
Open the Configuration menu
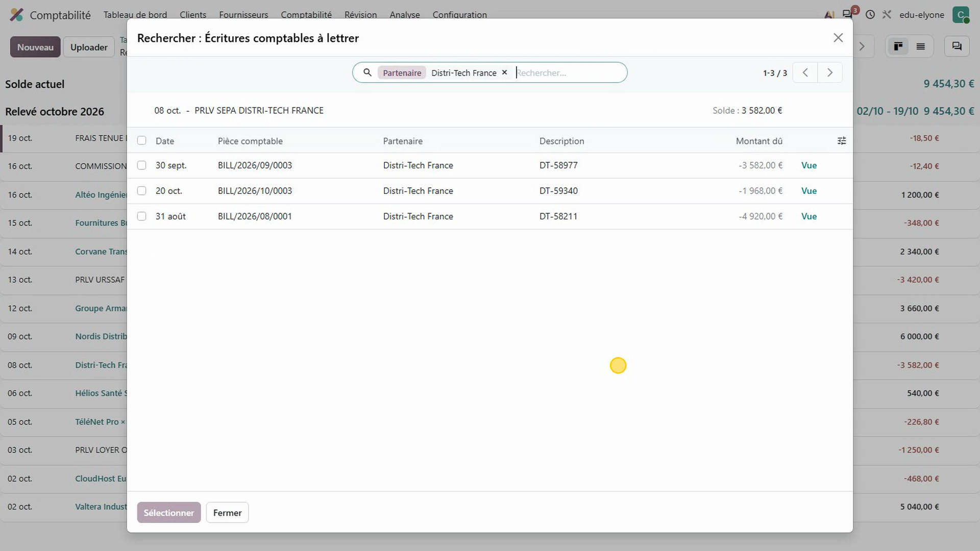(x=459, y=15)
